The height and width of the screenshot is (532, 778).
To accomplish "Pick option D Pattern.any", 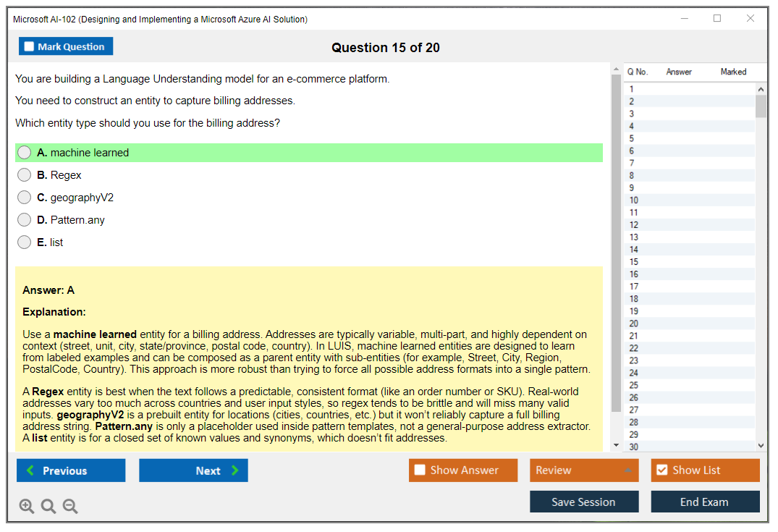I will click(x=25, y=220).
